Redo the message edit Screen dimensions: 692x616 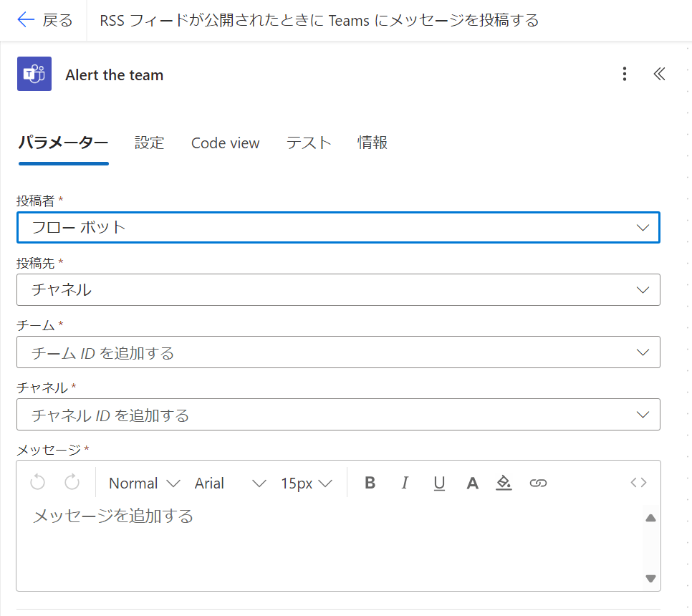click(72, 482)
